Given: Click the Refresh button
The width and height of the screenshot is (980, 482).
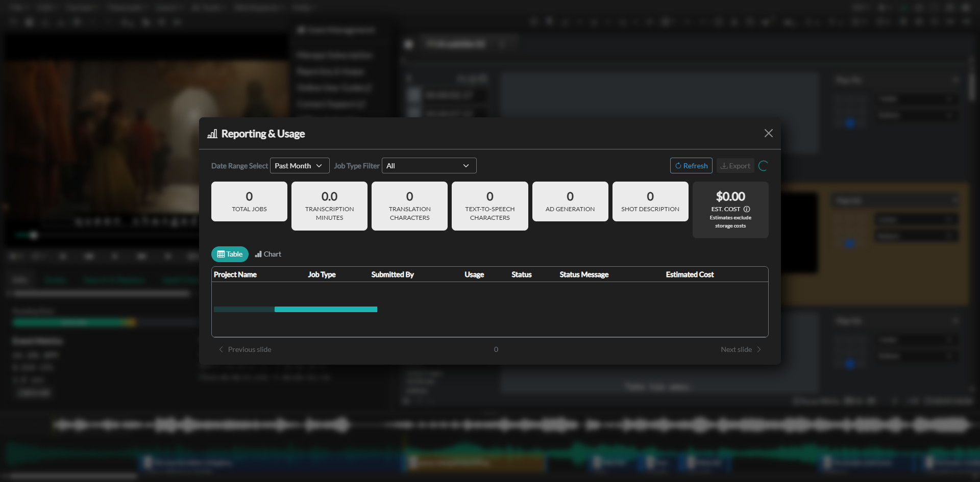Looking at the screenshot, I should 691,166.
